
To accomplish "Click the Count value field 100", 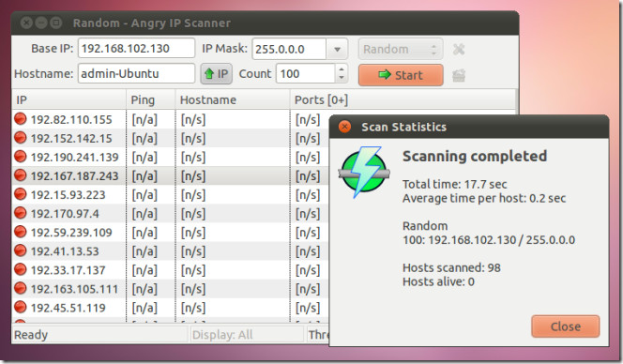I will click(x=306, y=73).
